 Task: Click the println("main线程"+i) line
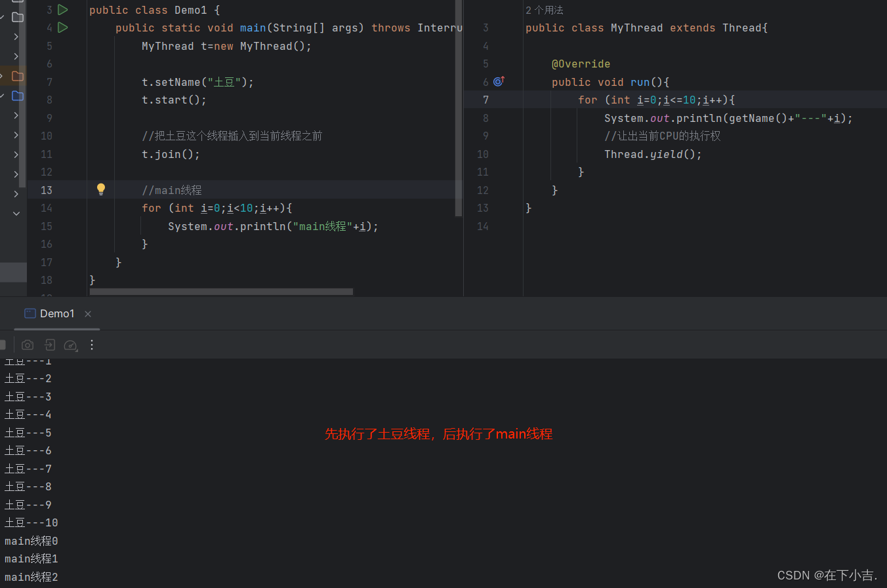273,226
